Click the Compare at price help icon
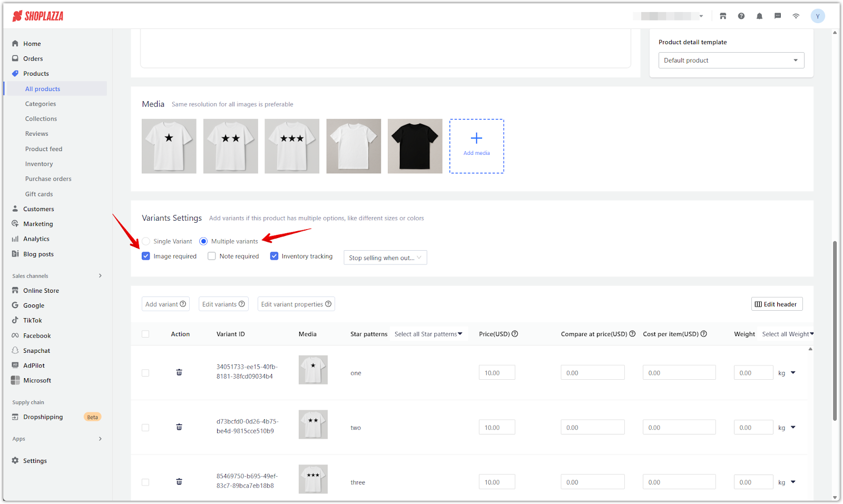 [632, 334]
